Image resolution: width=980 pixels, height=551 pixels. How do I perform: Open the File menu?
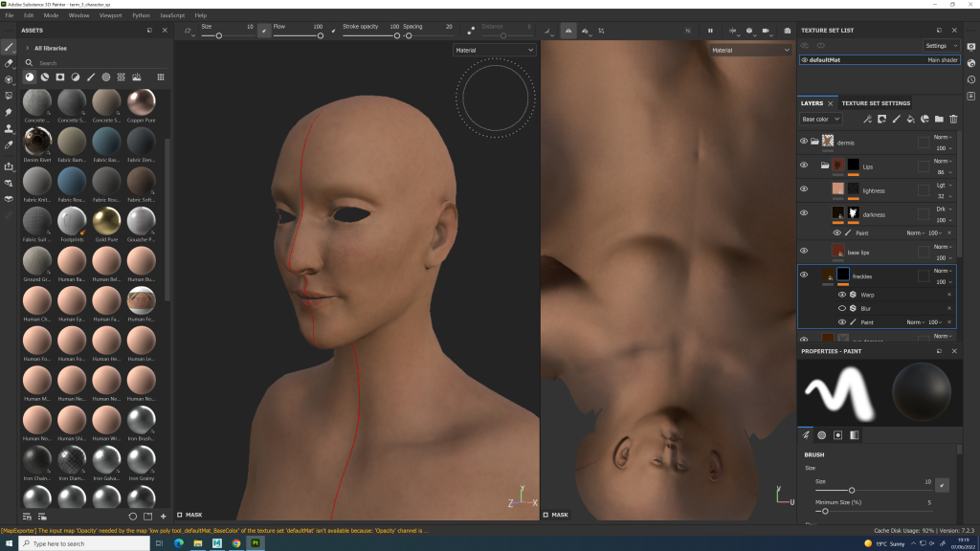10,15
